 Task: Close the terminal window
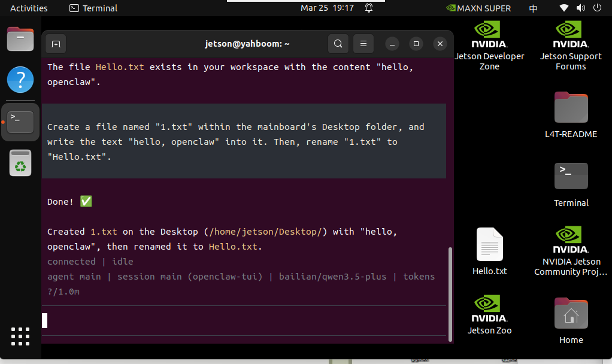click(x=440, y=44)
